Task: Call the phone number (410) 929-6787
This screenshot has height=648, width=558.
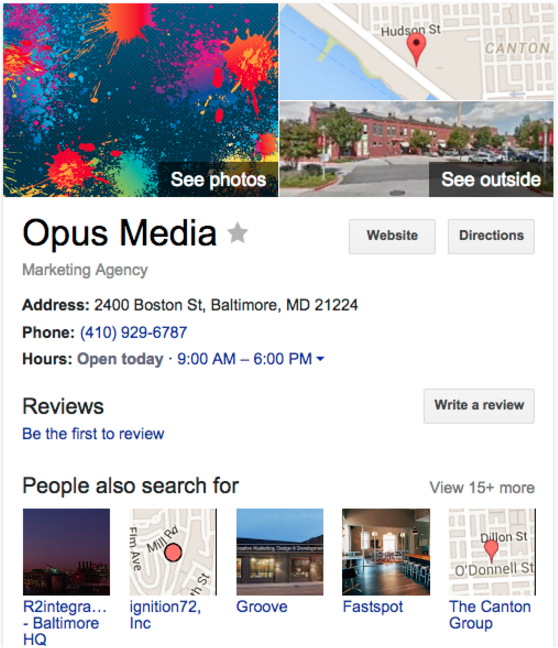Action: tap(134, 332)
